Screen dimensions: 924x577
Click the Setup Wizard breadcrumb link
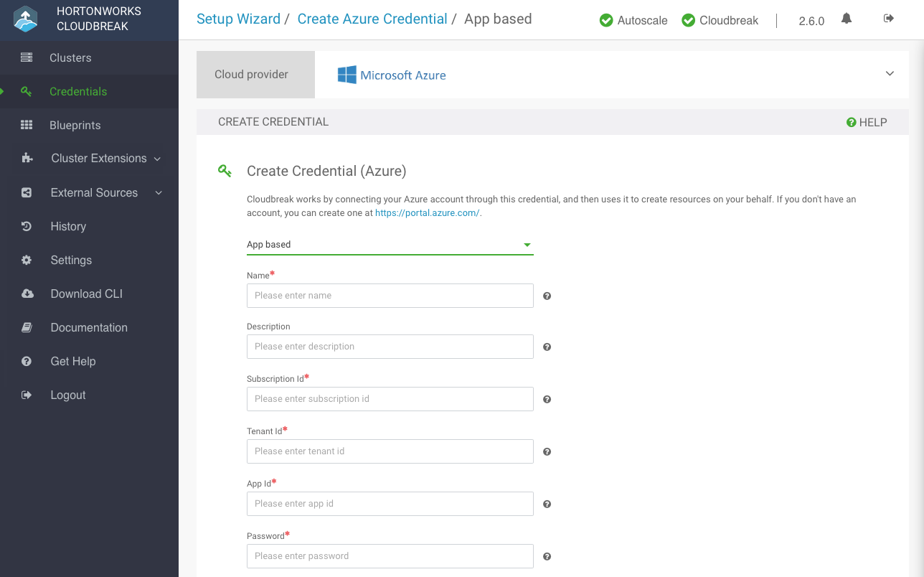(x=238, y=19)
